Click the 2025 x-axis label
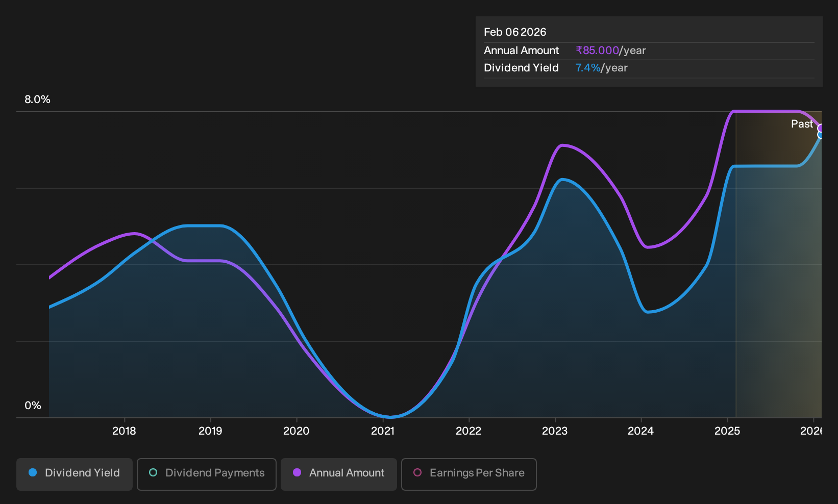The height and width of the screenshot is (504, 838). tap(727, 431)
